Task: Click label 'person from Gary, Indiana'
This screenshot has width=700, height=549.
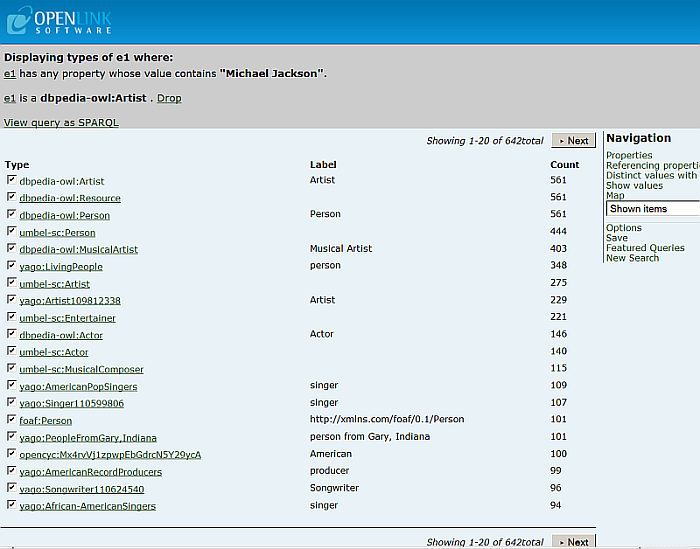Action: [370, 437]
